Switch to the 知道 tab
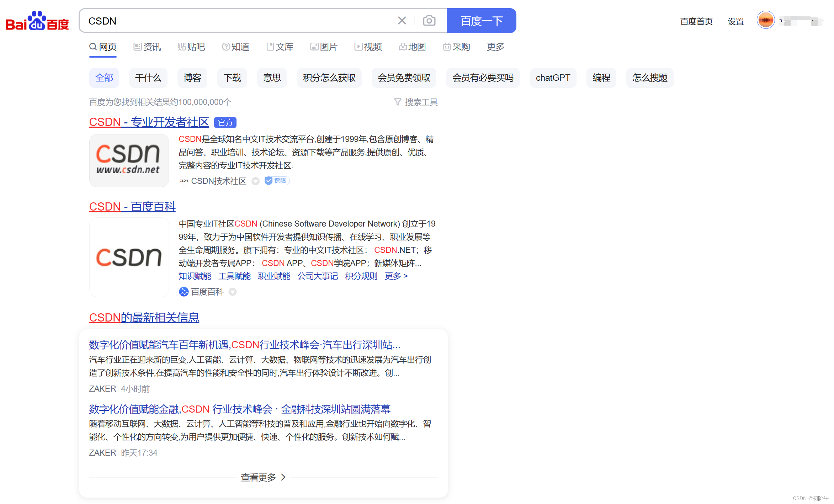This screenshot has height=504, width=834. [x=235, y=47]
